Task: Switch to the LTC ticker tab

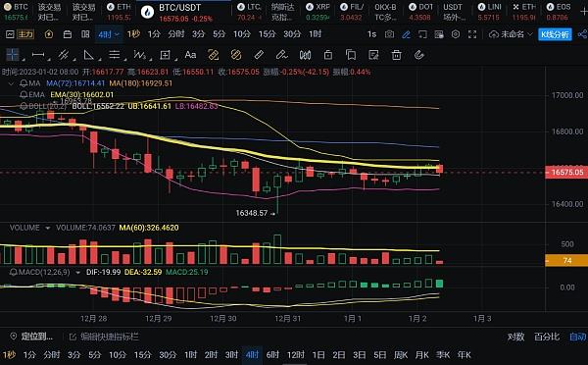Action: pyautogui.click(x=249, y=12)
